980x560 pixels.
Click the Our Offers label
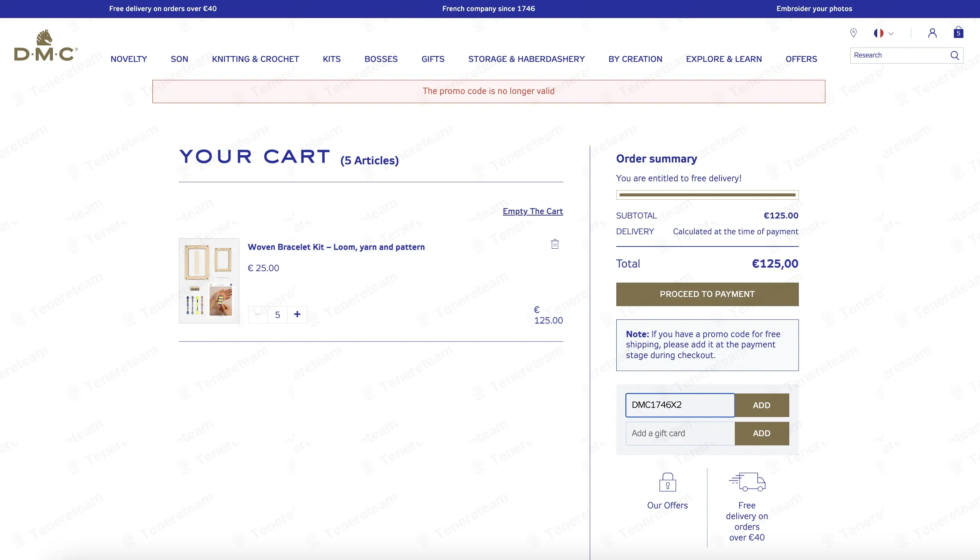pos(667,505)
